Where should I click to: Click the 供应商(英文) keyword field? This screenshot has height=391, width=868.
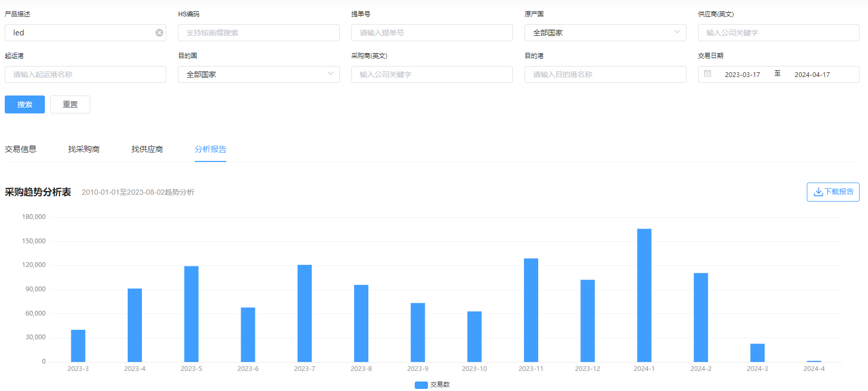(x=778, y=33)
